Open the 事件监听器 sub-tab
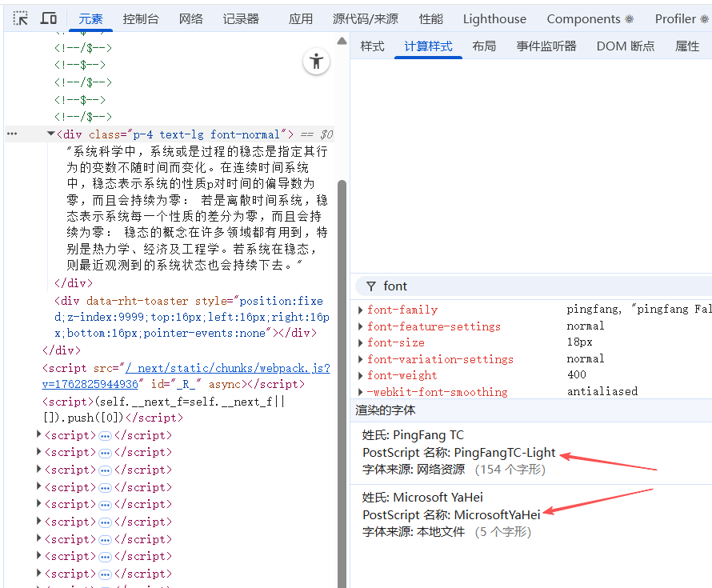This screenshot has width=712, height=588. 546,46
